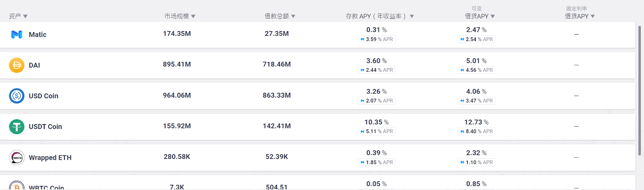Image resolution: width=644 pixels, height=190 pixels.
Task: Click the USDT Coin token icon
Action: click(17, 127)
